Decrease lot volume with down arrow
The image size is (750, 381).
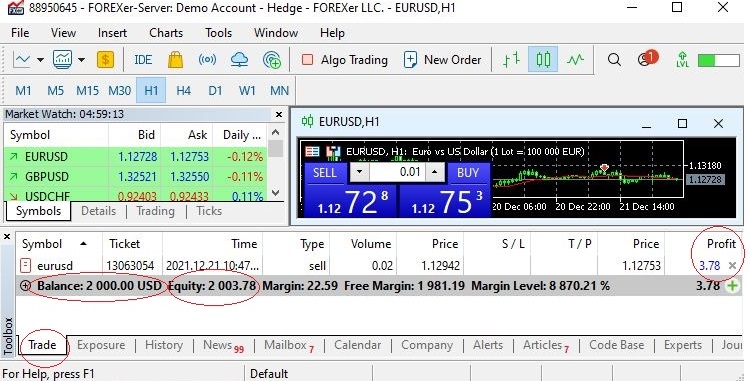point(360,172)
